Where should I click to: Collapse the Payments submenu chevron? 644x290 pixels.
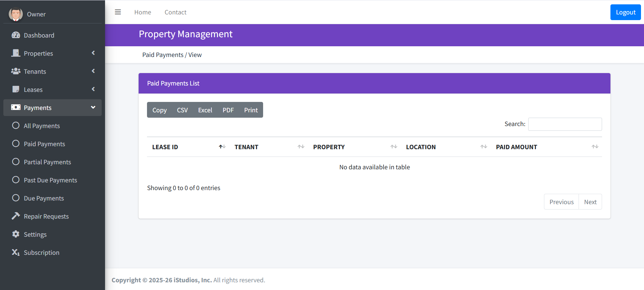[x=93, y=107]
